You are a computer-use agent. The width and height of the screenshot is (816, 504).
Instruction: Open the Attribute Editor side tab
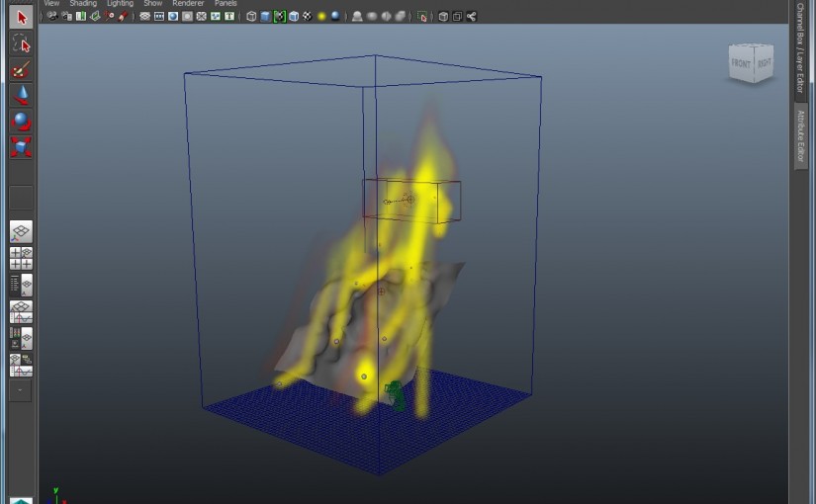click(x=800, y=136)
